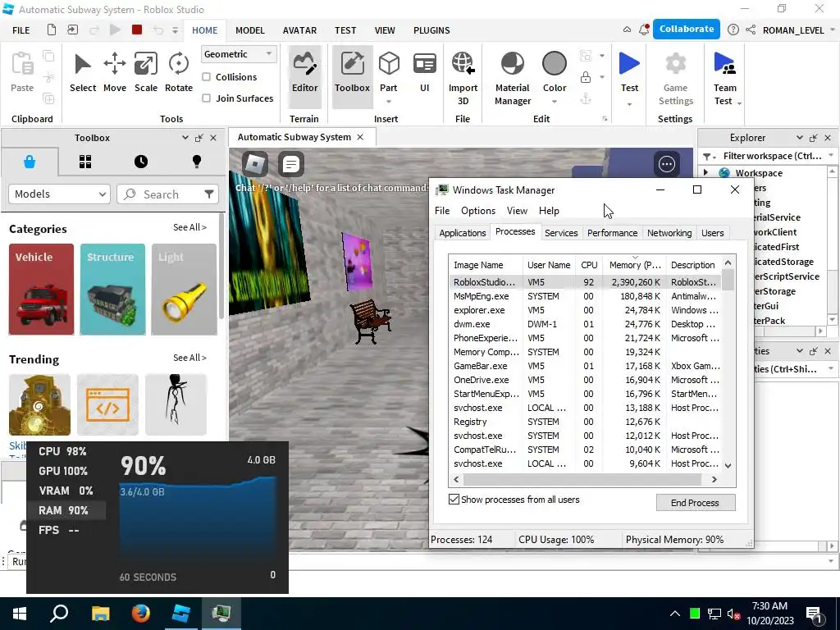
Task: Switch to the AVATAR ribbon tab
Action: tap(299, 30)
